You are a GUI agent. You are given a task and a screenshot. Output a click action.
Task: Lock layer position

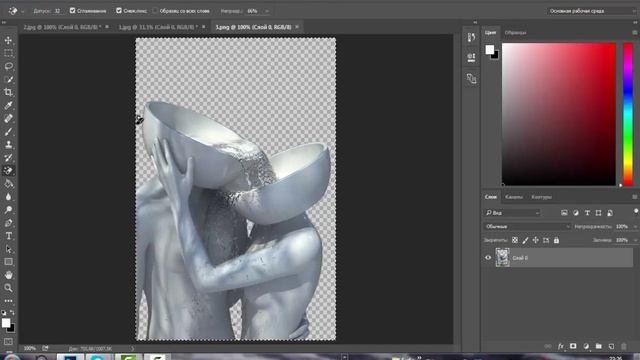point(536,240)
